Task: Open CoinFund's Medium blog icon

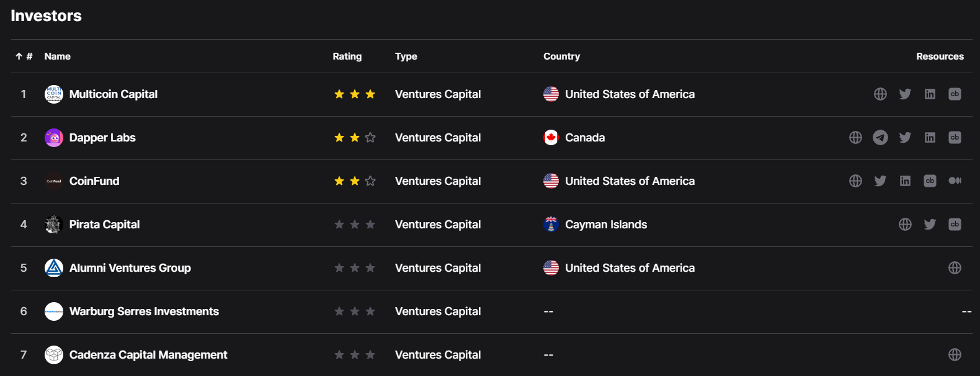Action: pos(955,181)
